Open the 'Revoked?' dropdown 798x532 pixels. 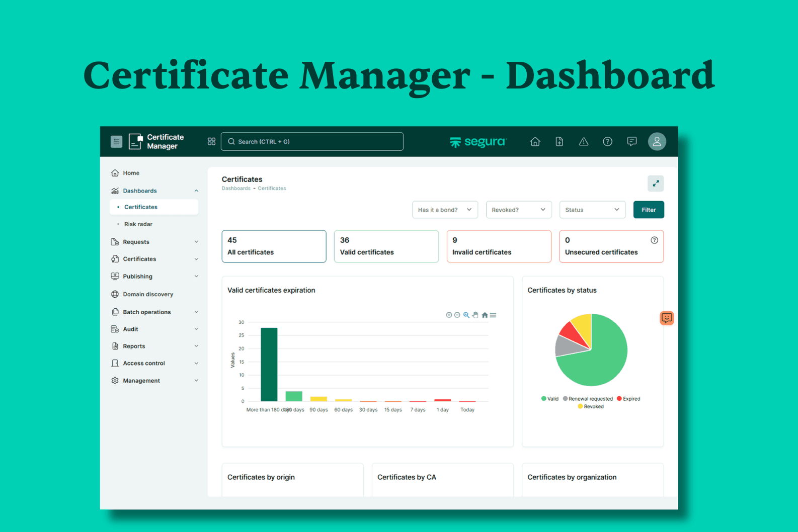pyautogui.click(x=519, y=210)
